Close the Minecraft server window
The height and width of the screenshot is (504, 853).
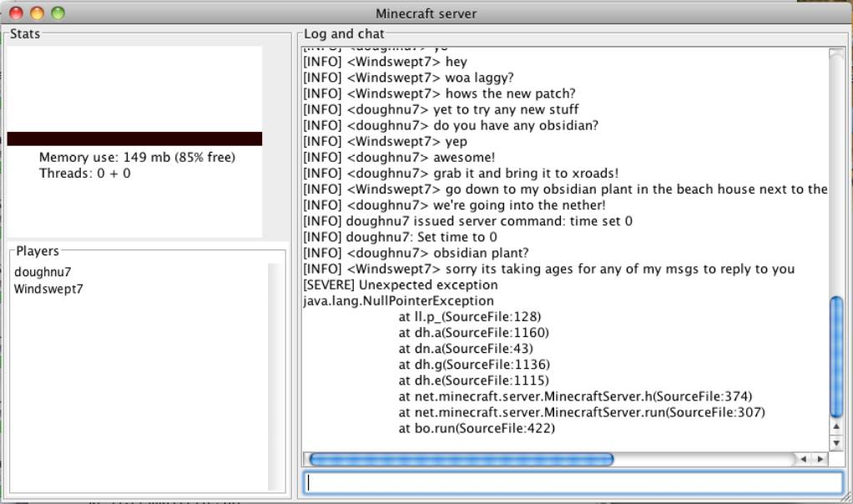[17, 13]
